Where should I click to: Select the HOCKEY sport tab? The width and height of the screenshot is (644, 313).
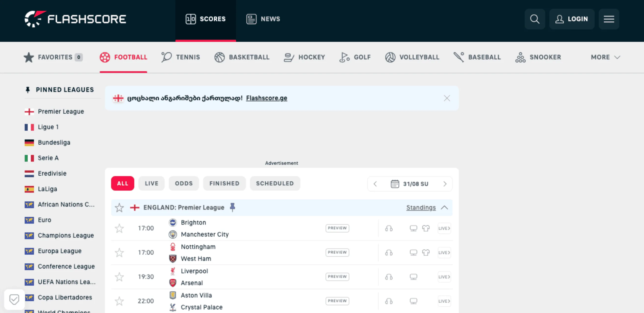point(304,57)
